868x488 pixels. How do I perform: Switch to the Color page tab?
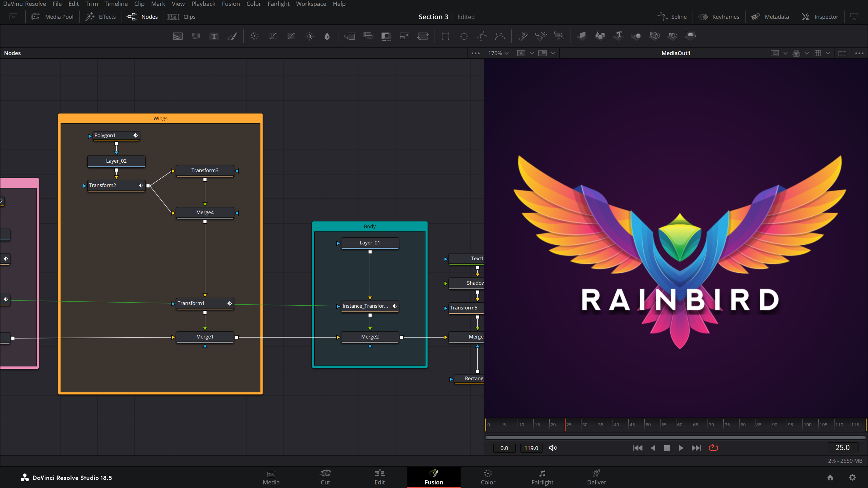point(488,477)
